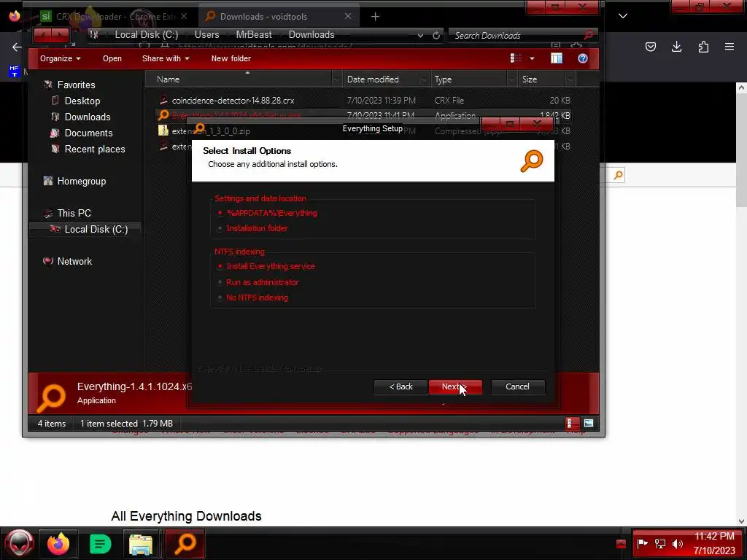Screen dimensions: 747x560
Task: Open Explorer help question-mark icon
Action: point(583,58)
